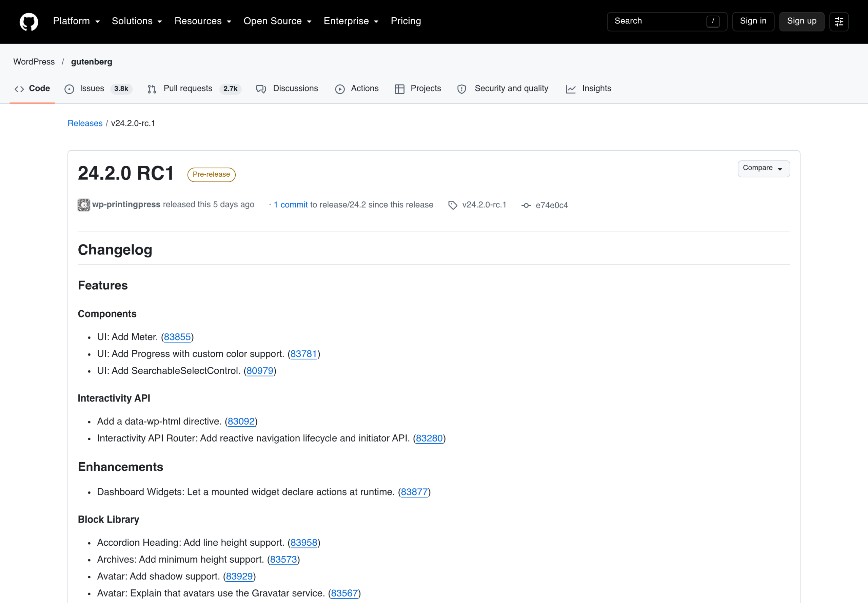Open pull request 83781 for Progress
868x603 pixels.
click(304, 354)
